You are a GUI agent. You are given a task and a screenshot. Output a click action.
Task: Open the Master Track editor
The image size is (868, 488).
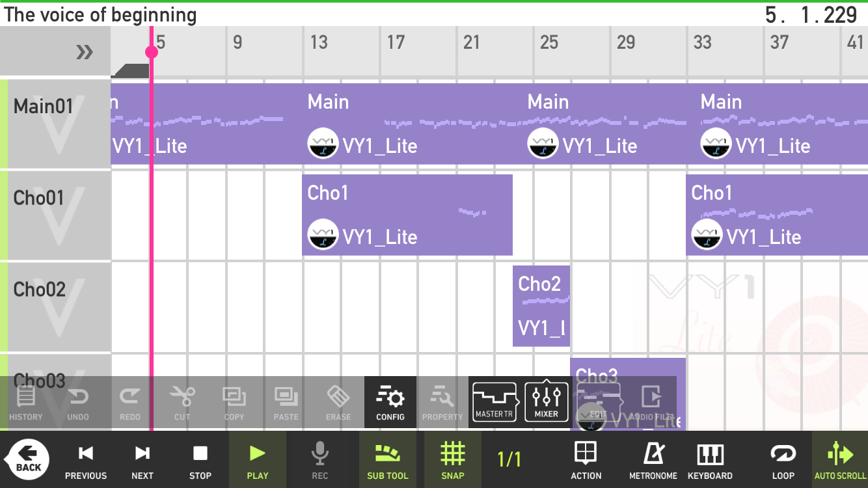coord(495,401)
